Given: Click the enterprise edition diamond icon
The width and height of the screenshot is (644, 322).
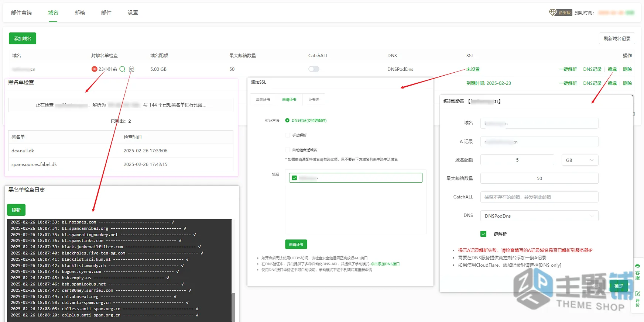Looking at the screenshot, I should [552, 13].
